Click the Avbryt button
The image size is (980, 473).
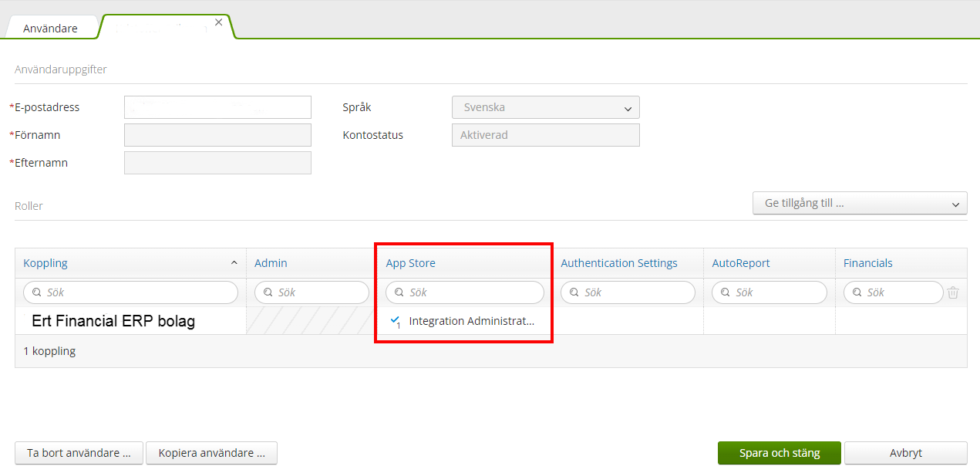point(906,453)
